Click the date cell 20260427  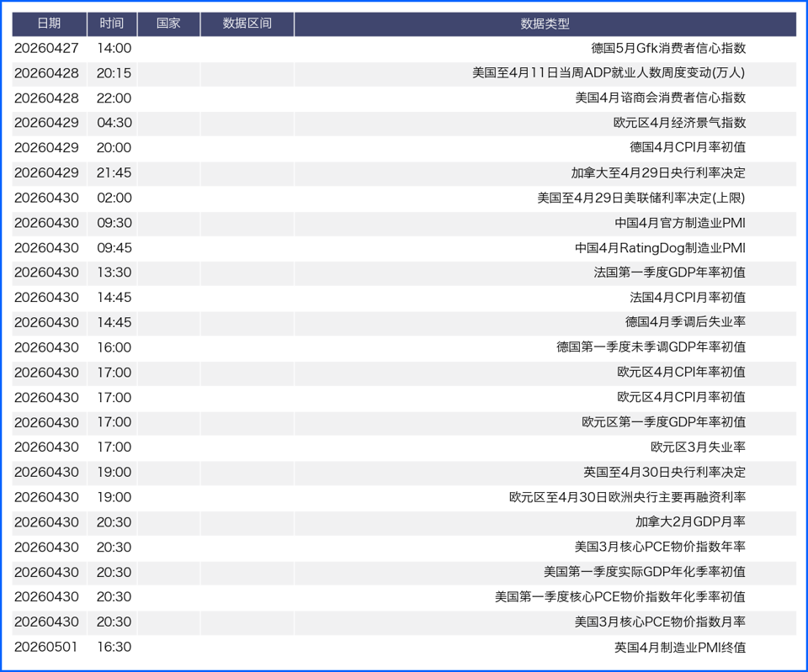click(47, 49)
